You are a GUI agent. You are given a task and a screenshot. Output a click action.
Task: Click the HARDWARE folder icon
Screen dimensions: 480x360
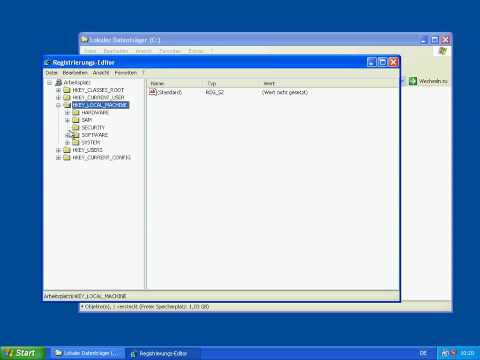tap(76, 112)
